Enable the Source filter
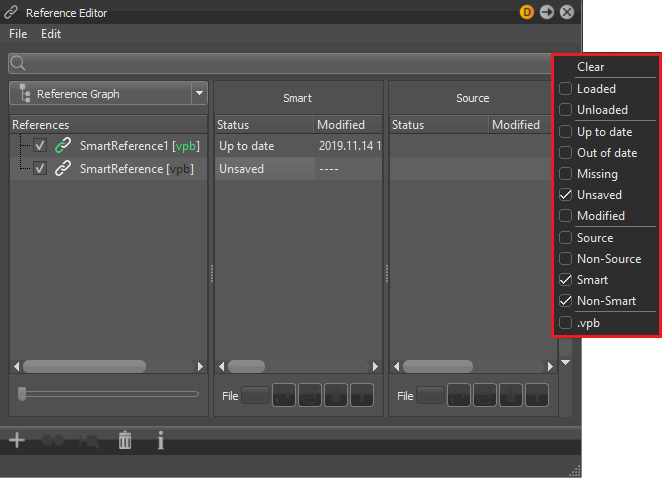 tap(565, 238)
